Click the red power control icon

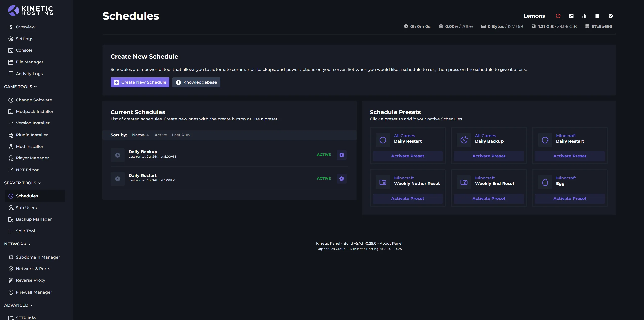[558, 16]
